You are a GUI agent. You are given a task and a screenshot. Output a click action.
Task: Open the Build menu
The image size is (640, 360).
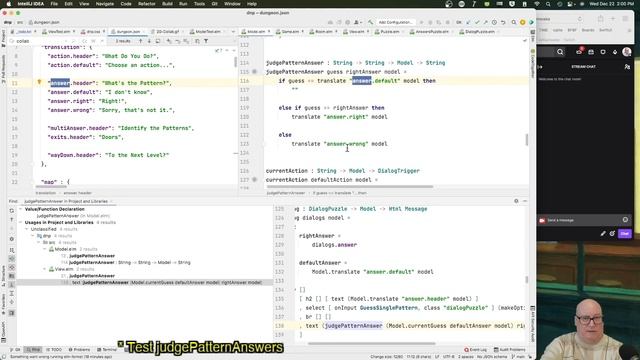[167, 4]
